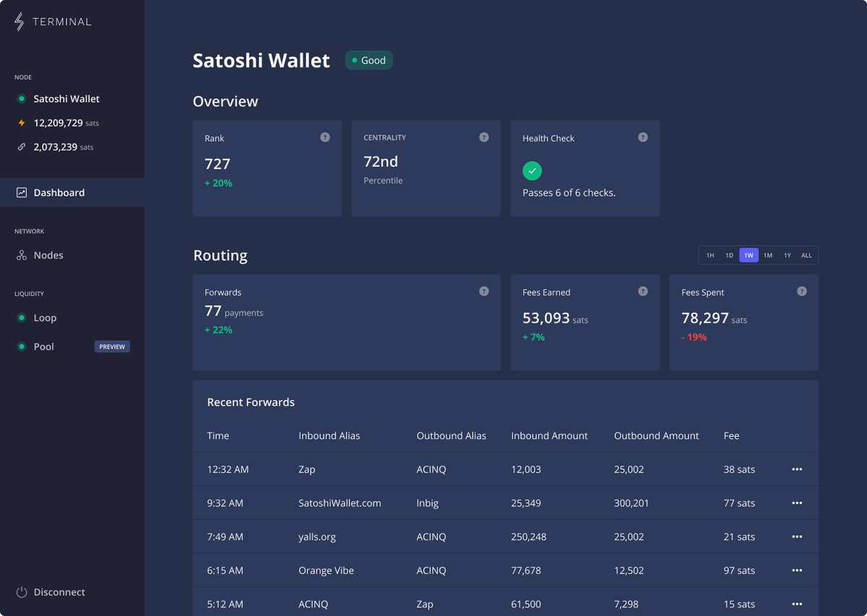Image resolution: width=867 pixels, height=616 pixels.
Task: Click the Inbound Amount column header
Action: tap(550, 436)
